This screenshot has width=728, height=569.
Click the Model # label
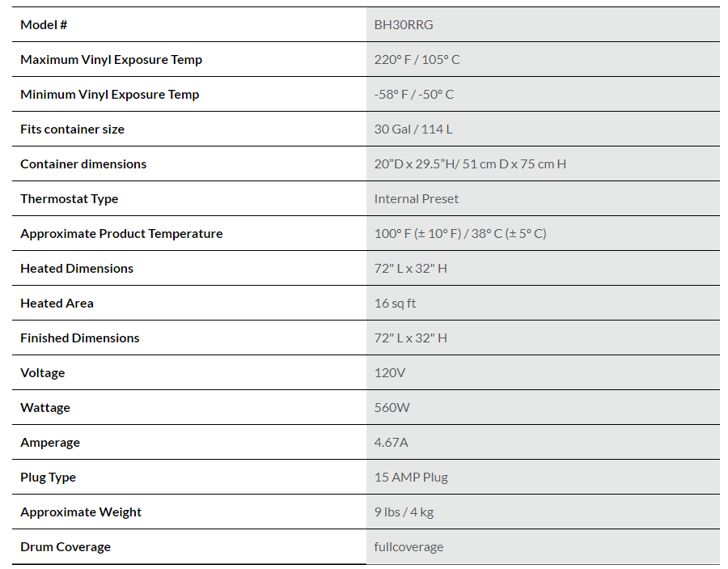click(x=44, y=25)
